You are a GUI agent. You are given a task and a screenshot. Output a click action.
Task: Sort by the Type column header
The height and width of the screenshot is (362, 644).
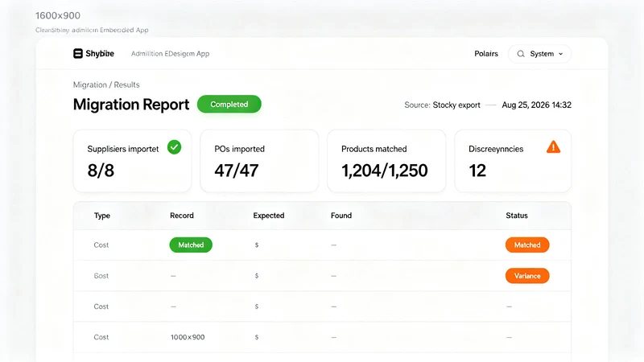coord(102,216)
